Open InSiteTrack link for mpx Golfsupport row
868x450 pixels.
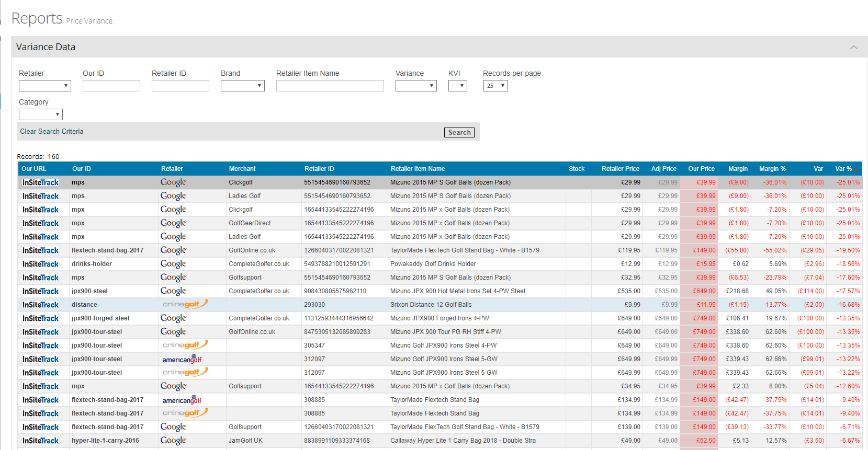pyautogui.click(x=40, y=386)
